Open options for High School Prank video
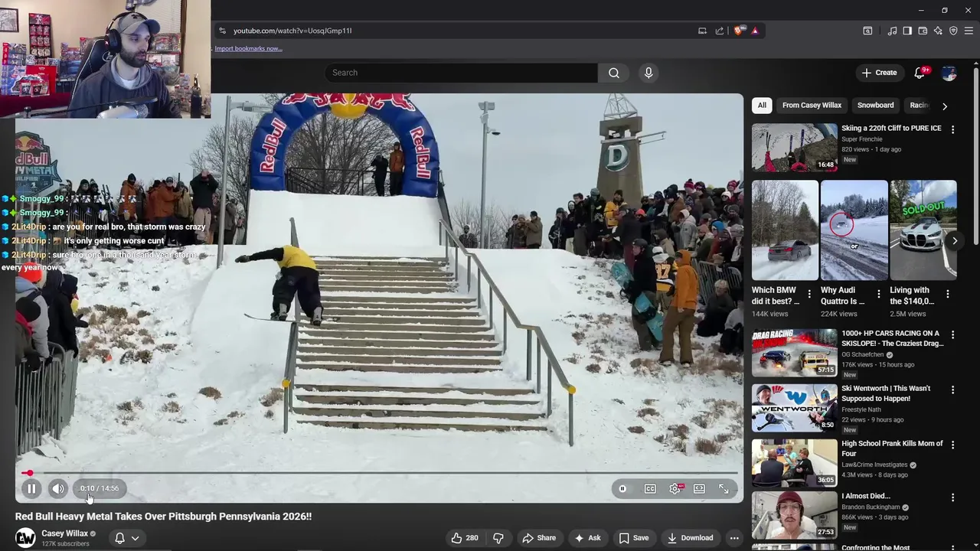The image size is (980, 551). click(952, 445)
